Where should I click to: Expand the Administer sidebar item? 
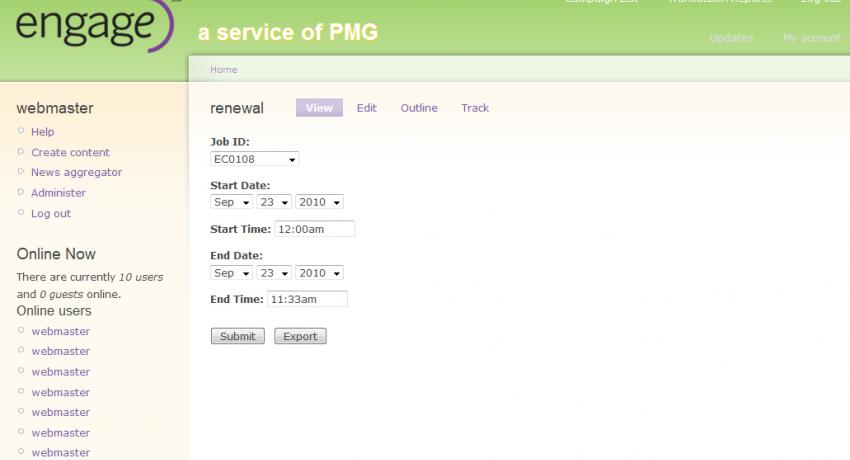(x=21, y=192)
